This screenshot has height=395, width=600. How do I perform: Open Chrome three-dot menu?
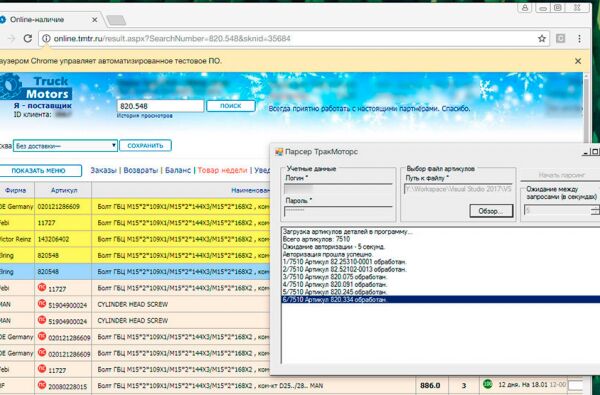[579, 38]
